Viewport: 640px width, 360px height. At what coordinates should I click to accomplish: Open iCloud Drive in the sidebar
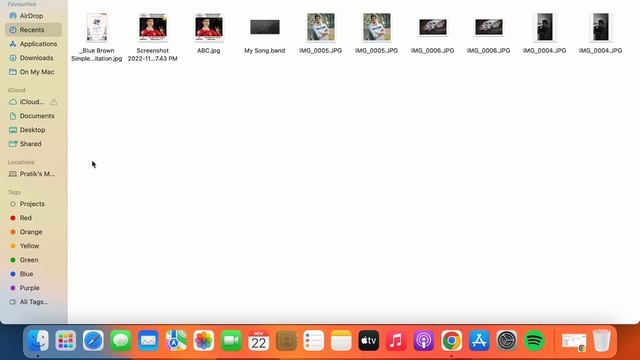27,102
